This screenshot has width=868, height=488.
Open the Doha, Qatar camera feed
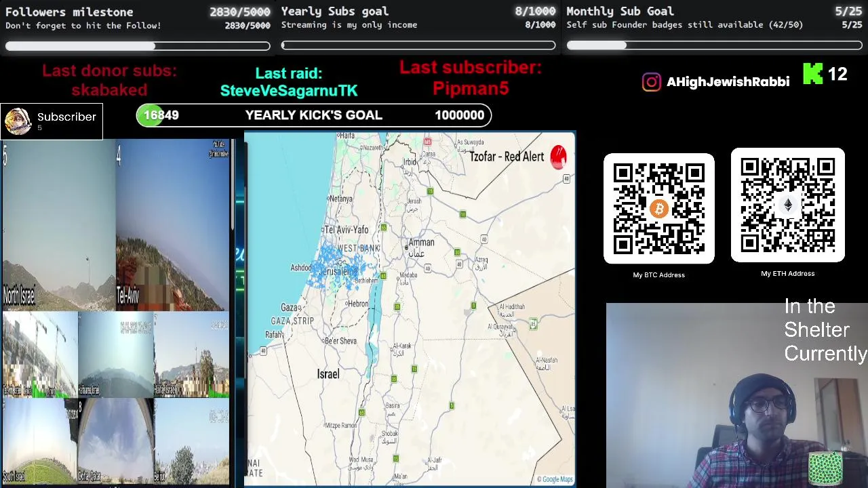[x=115, y=441]
